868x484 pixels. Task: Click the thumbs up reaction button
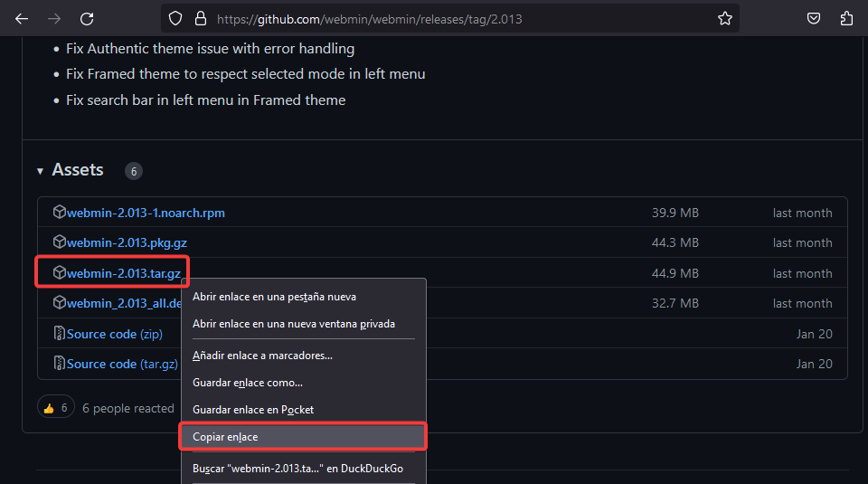point(55,408)
